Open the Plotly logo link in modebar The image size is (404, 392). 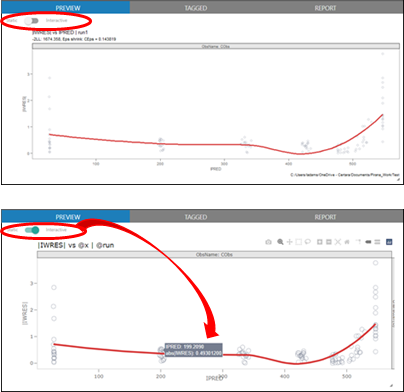389,242
